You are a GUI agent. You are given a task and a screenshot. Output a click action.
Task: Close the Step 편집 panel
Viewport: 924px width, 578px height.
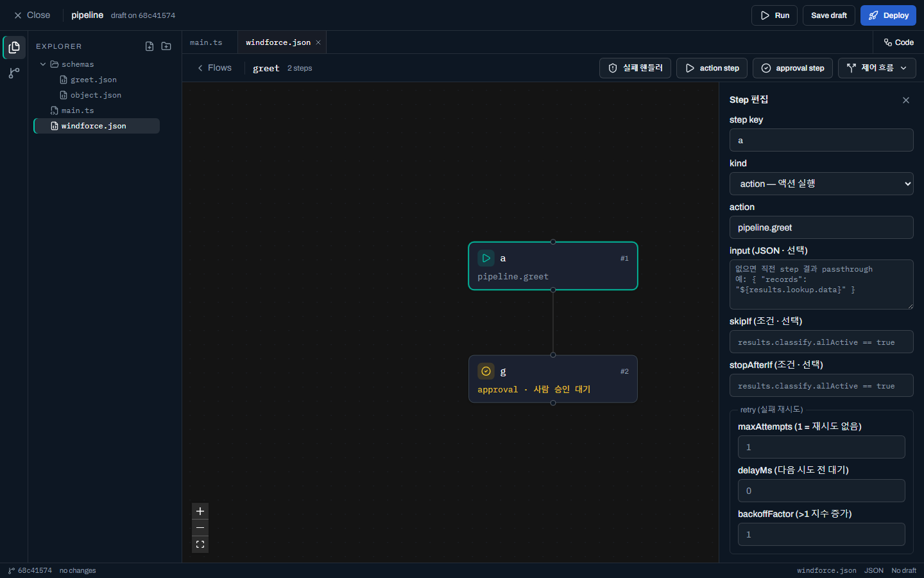click(x=906, y=100)
